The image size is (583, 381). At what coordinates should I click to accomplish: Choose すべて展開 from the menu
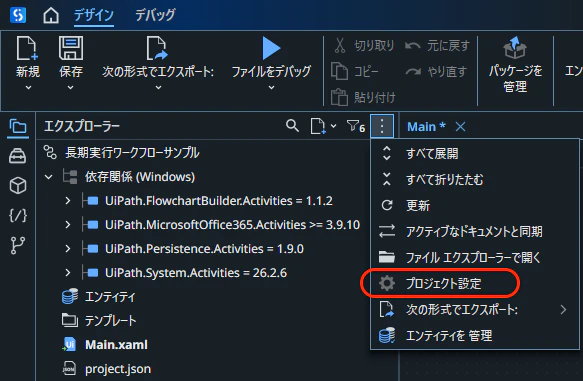(475, 154)
